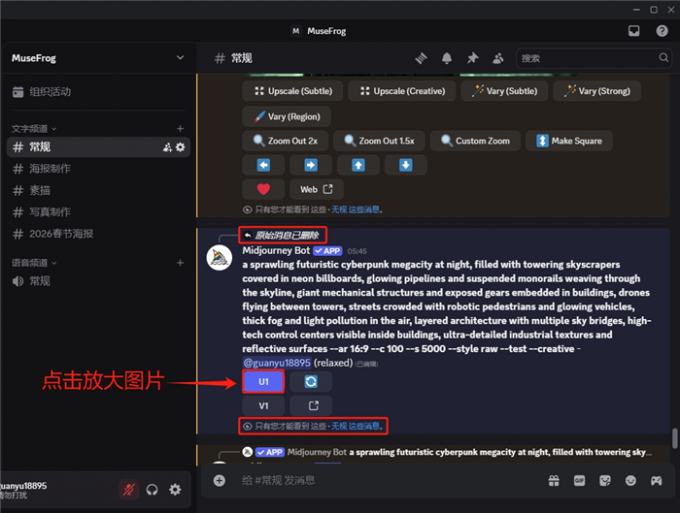
Task: Click the Vary (Strong) button
Action: pos(597,91)
